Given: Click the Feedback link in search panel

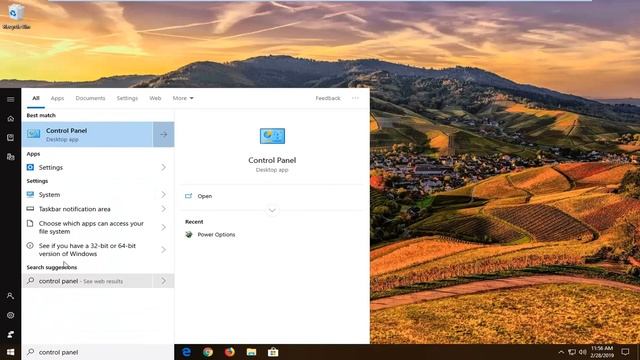Looking at the screenshot, I should [328, 98].
